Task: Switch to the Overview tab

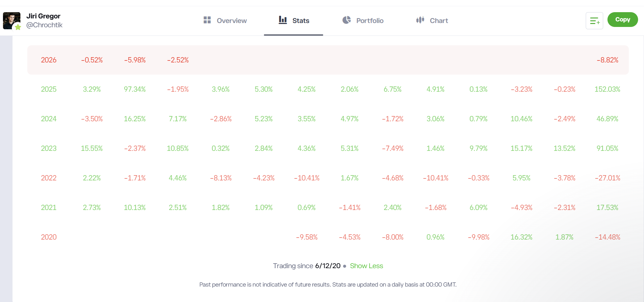Action: (x=231, y=21)
